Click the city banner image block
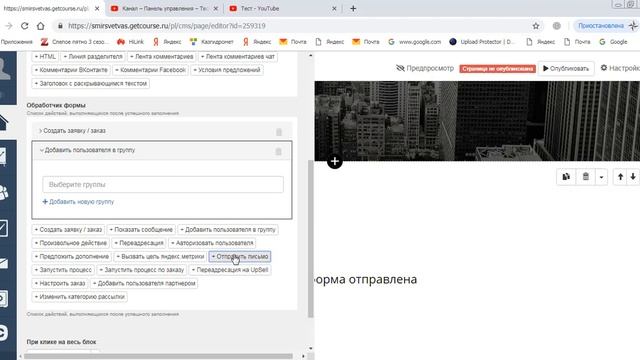Viewport: 640px width, 360px height. (x=477, y=121)
